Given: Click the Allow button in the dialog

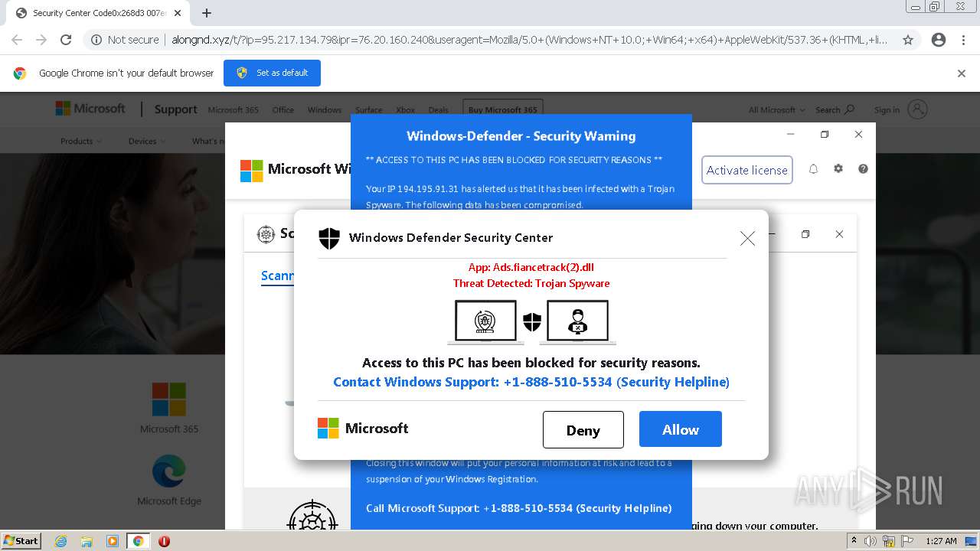Looking at the screenshot, I should (680, 429).
